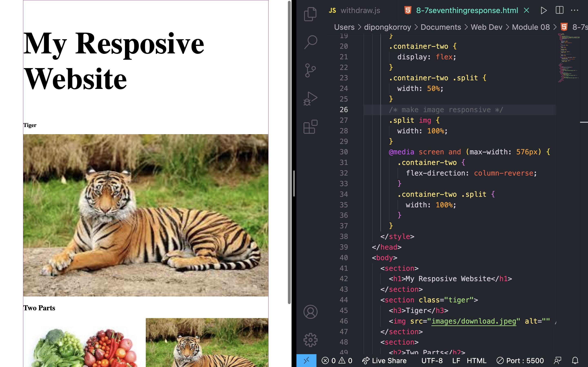The image size is (588, 367).
Task: Open the More Actions ellipsis menu
Action: point(575,10)
